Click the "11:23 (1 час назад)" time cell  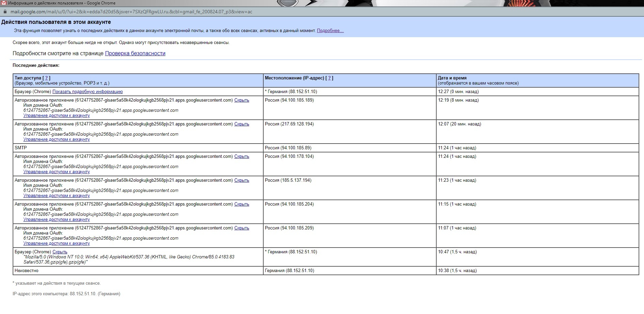(537, 188)
